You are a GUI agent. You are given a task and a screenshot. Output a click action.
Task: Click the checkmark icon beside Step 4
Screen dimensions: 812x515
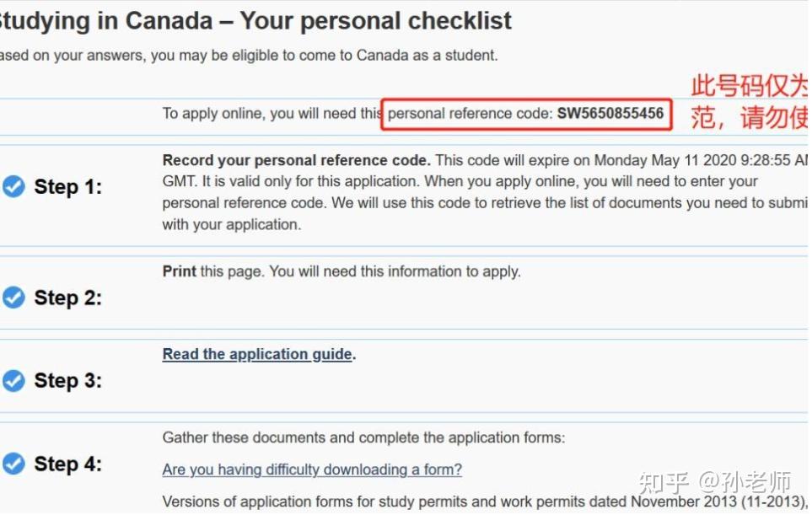click(13, 463)
